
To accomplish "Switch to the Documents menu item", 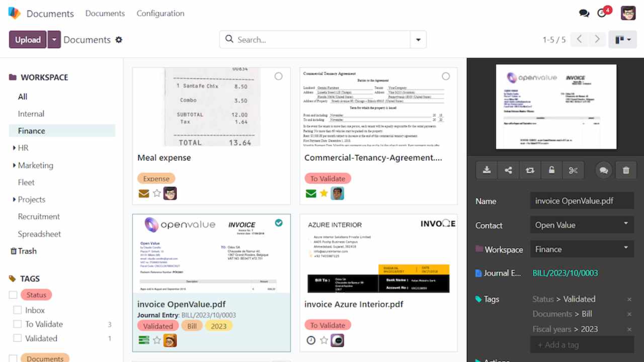I will 105,13.
